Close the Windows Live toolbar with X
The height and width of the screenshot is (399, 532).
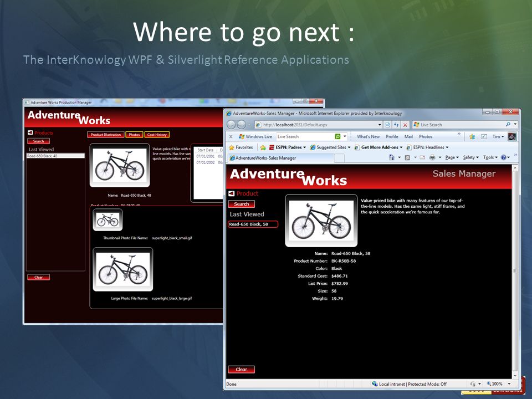[x=231, y=136]
